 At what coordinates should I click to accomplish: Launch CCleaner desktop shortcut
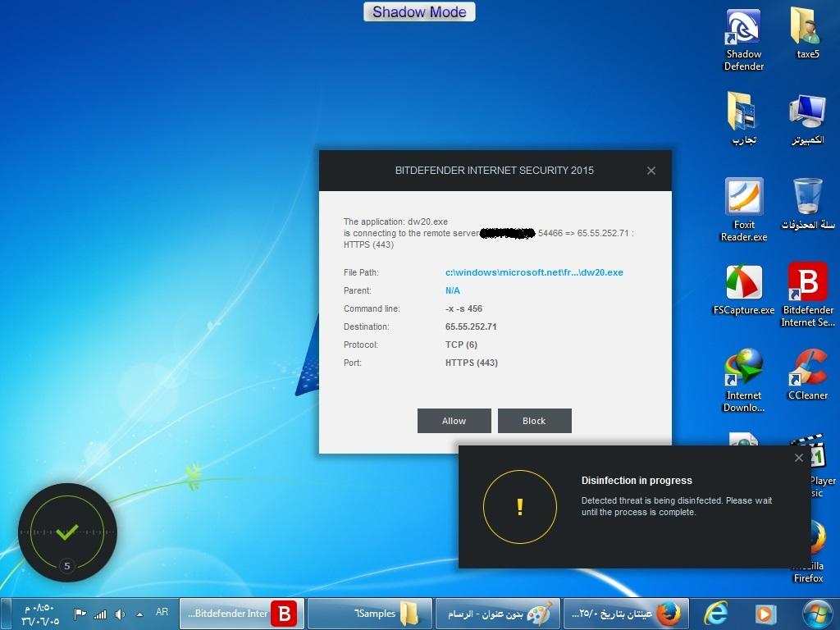(807, 375)
